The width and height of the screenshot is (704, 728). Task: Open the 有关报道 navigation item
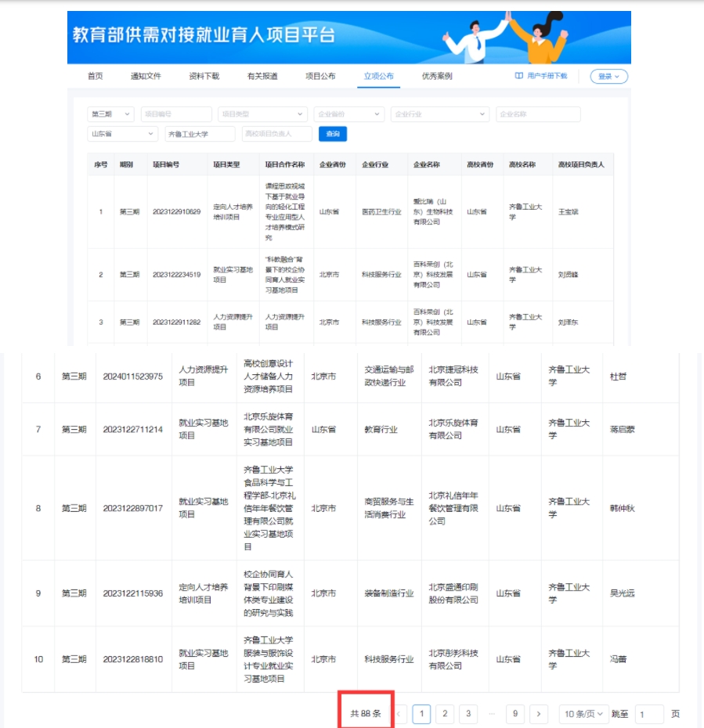262,76
